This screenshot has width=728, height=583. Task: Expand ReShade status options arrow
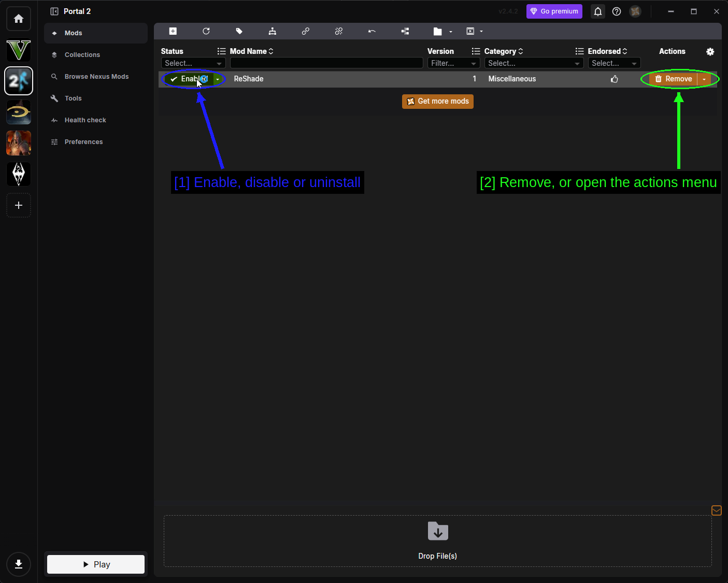pos(218,79)
